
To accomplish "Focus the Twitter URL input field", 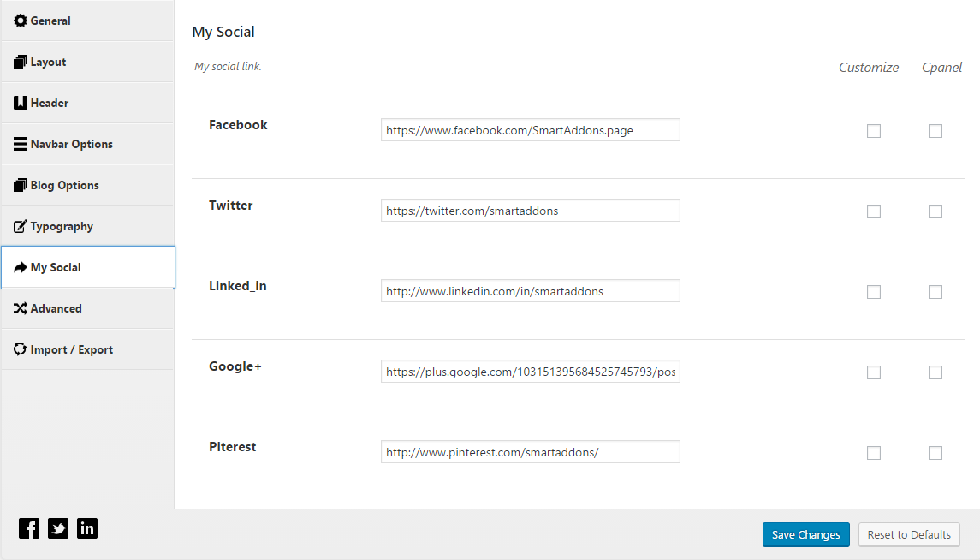I will (x=530, y=211).
